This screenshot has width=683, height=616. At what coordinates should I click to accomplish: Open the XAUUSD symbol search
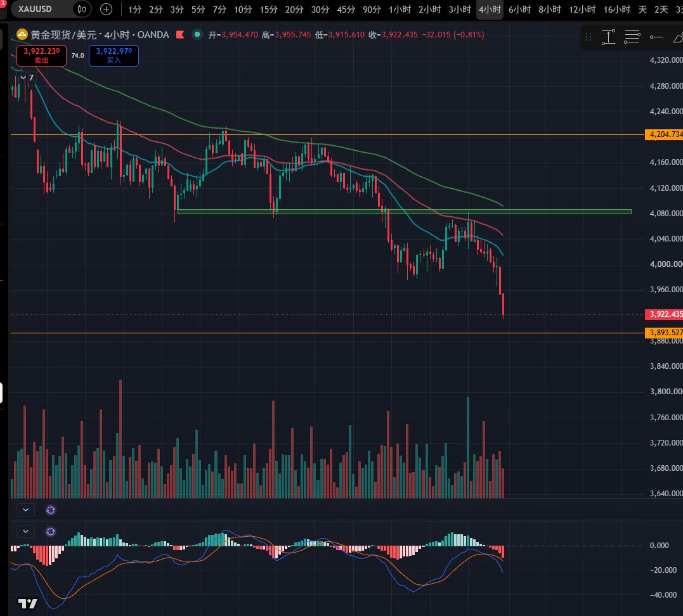tap(36, 9)
